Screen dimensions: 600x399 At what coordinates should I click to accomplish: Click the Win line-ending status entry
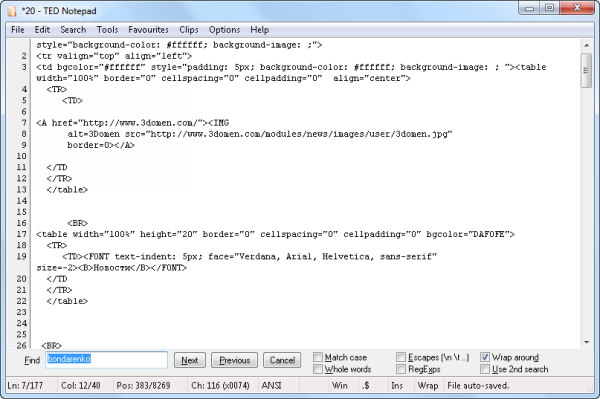[340, 386]
